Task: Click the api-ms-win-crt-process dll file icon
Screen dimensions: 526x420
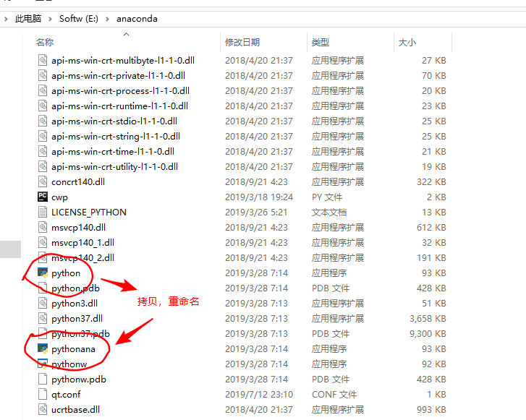Action: point(43,91)
